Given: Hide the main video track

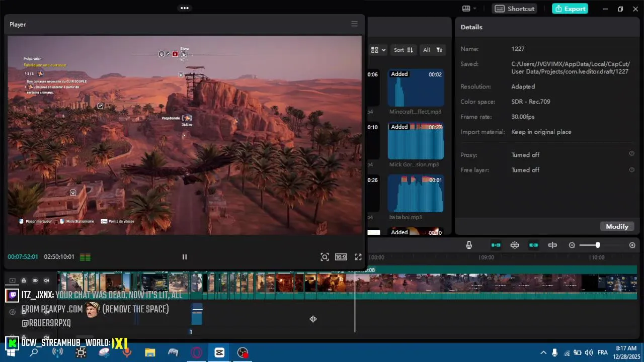Looking at the screenshot, I should [35, 281].
